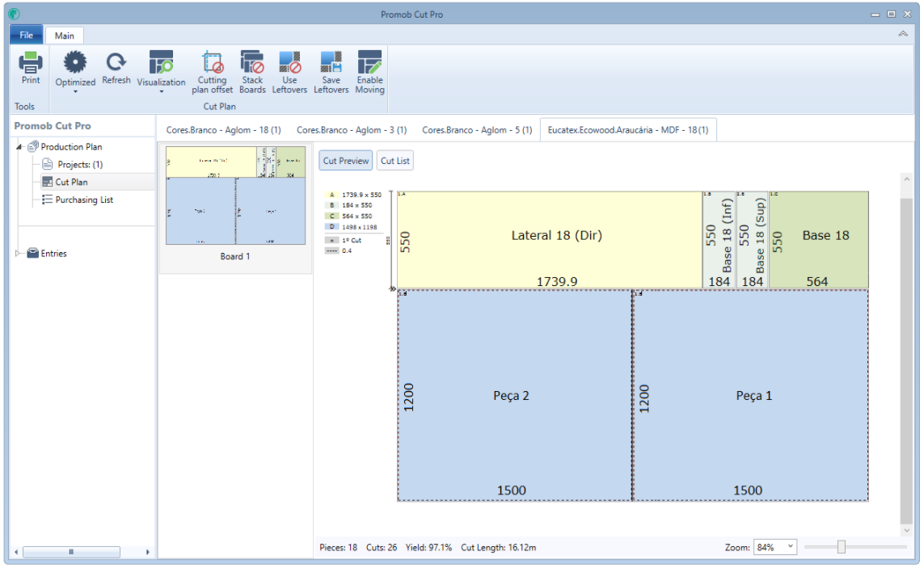Click the vertical scrollbar of the preview
The height and width of the screenshot is (568, 924).
[x=906, y=360]
